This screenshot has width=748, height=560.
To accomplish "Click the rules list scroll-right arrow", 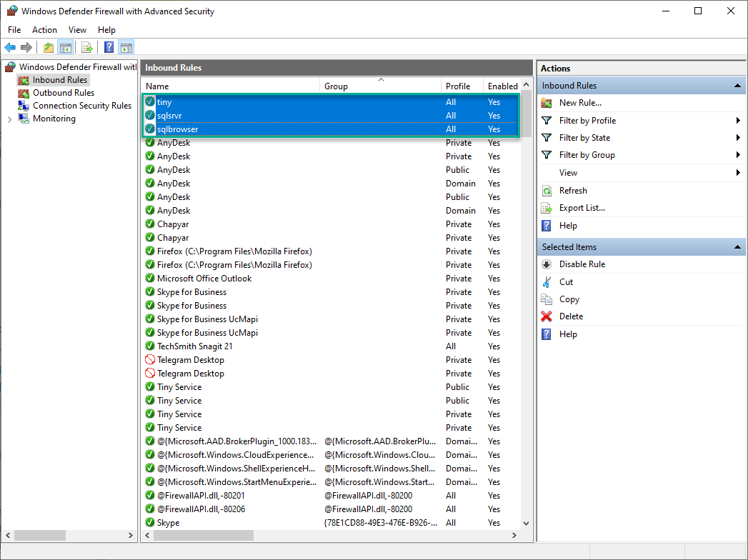I will (x=514, y=535).
